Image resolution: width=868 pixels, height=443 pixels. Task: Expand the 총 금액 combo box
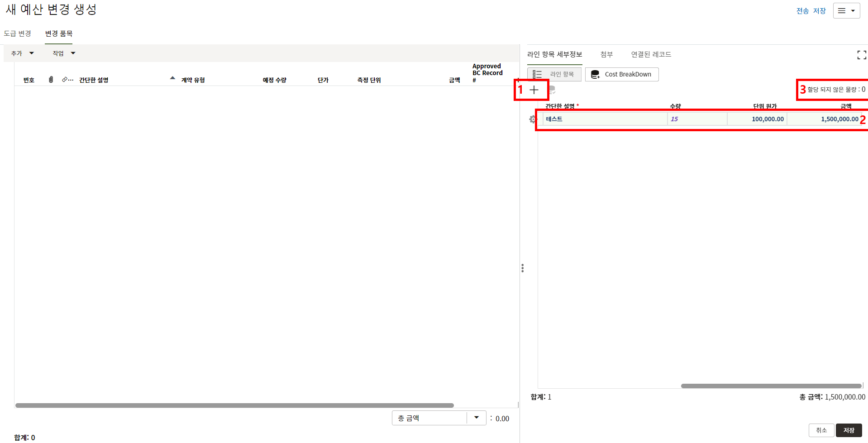tap(476, 418)
